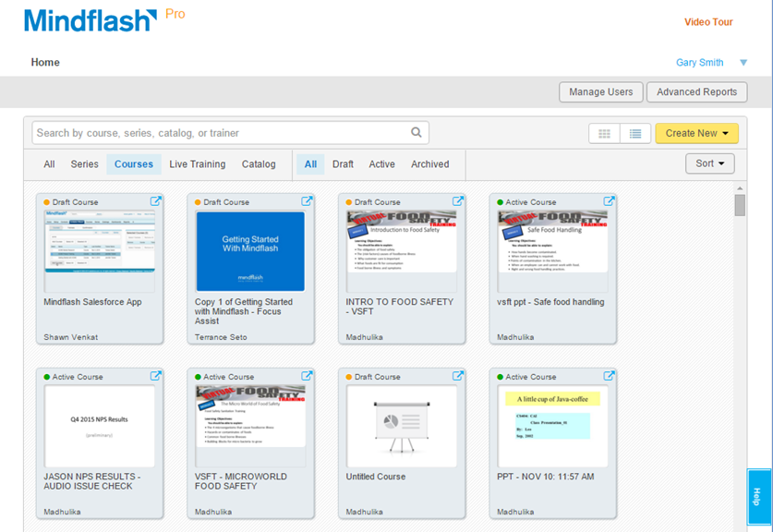
Task: Click trainer name 'Terrance Seto'
Action: (221, 337)
